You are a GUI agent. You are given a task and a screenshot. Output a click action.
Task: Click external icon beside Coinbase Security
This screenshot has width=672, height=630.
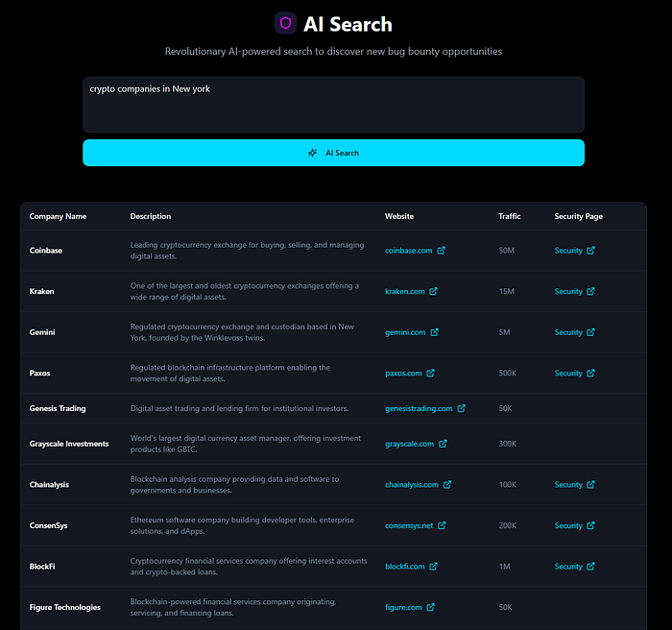point(590,251)
